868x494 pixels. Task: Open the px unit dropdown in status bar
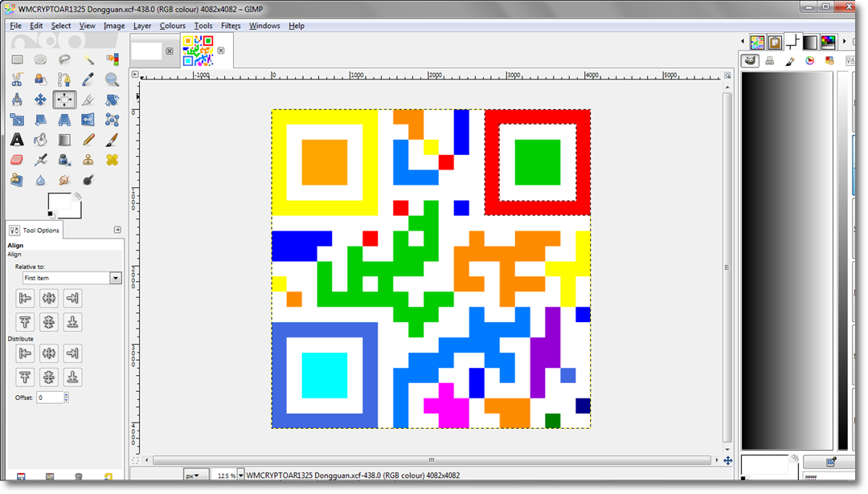point(196,476)
